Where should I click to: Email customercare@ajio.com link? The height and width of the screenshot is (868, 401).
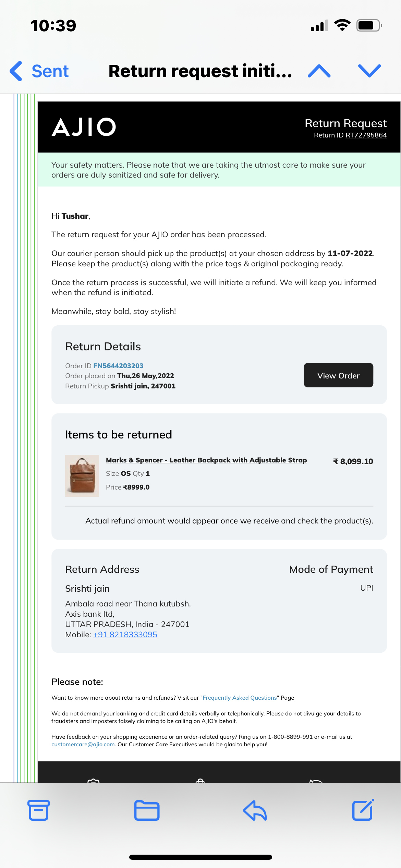click(x=83, y=744)
